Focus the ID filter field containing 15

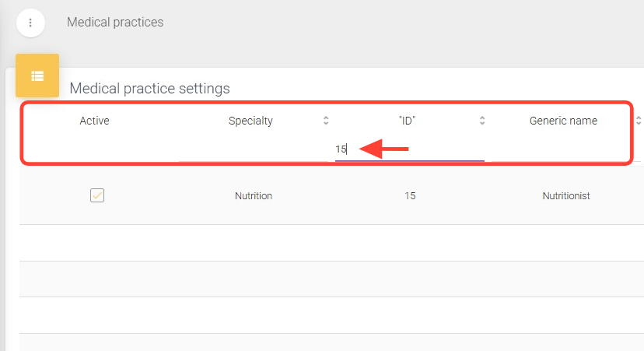[x=410, y=149]
